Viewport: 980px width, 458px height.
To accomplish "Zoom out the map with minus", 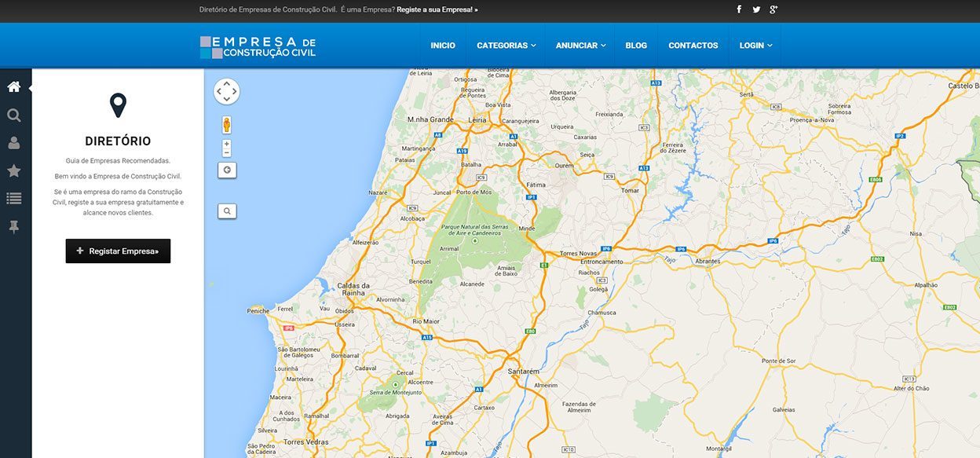I will click(226, 153).
